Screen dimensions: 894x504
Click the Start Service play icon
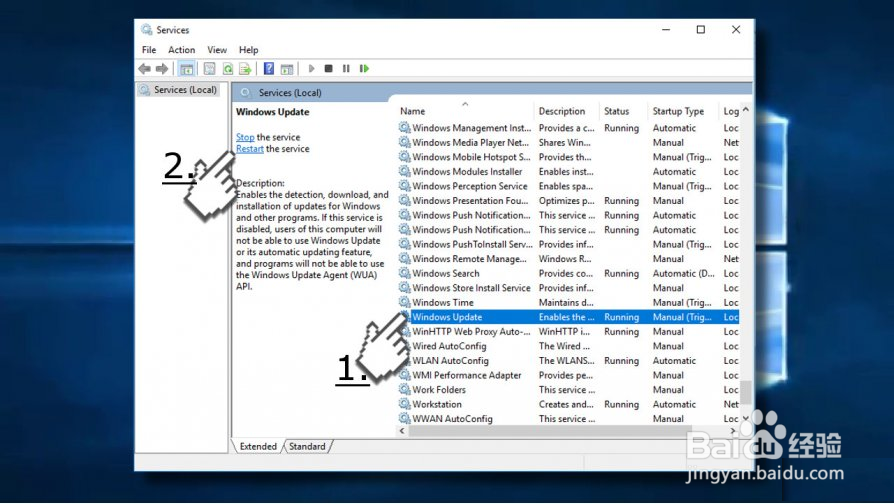pos(311,68)
